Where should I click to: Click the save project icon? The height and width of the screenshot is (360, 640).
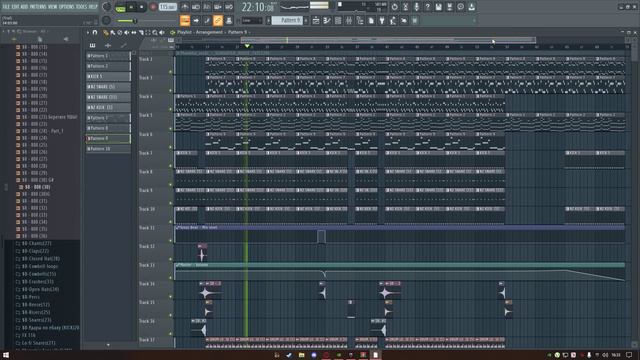coord(438,7)
